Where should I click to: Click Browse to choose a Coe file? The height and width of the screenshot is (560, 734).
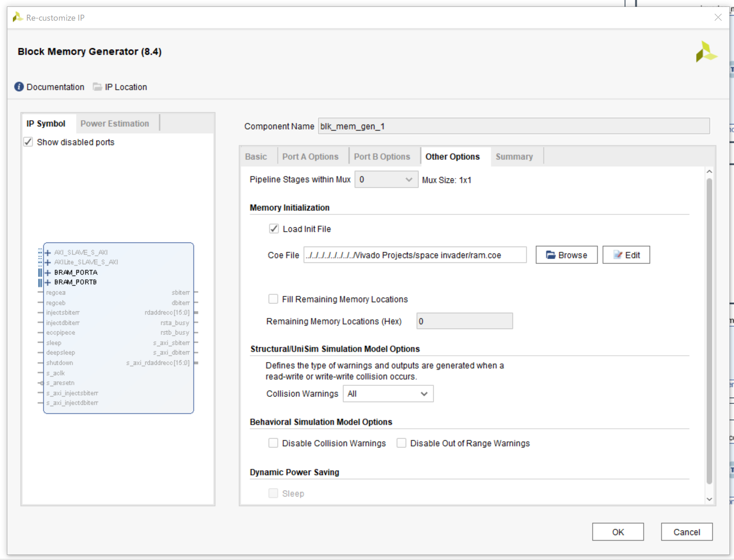(x=566, y=255)
